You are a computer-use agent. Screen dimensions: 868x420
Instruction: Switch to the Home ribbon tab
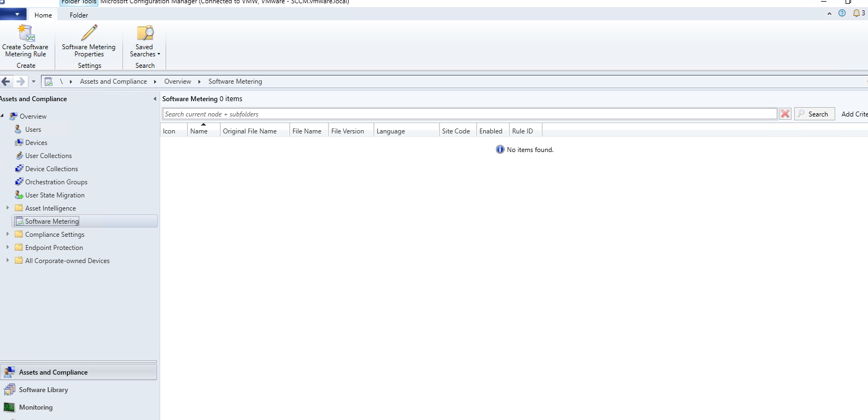(43, 15)
